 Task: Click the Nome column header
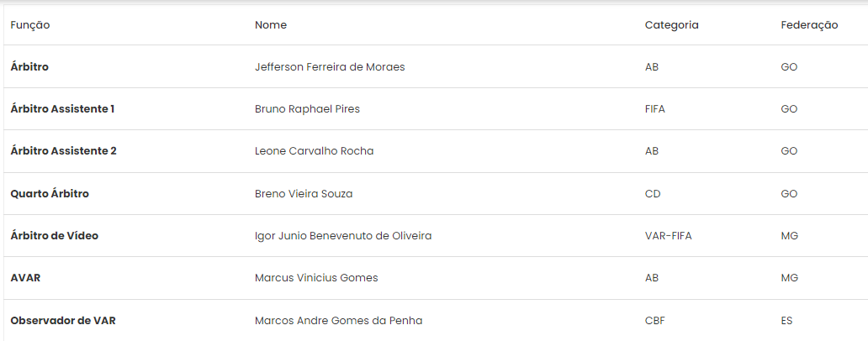(x=271, y=25)
